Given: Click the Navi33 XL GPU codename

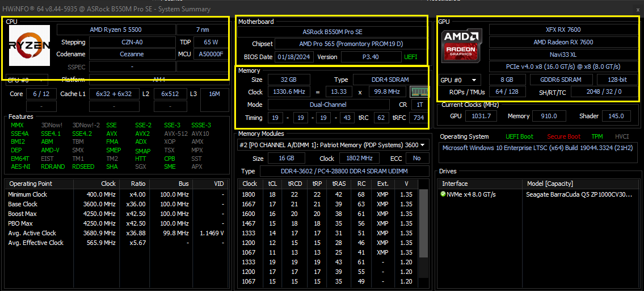Looking at the screenshot, I should [x=563, y=55].
